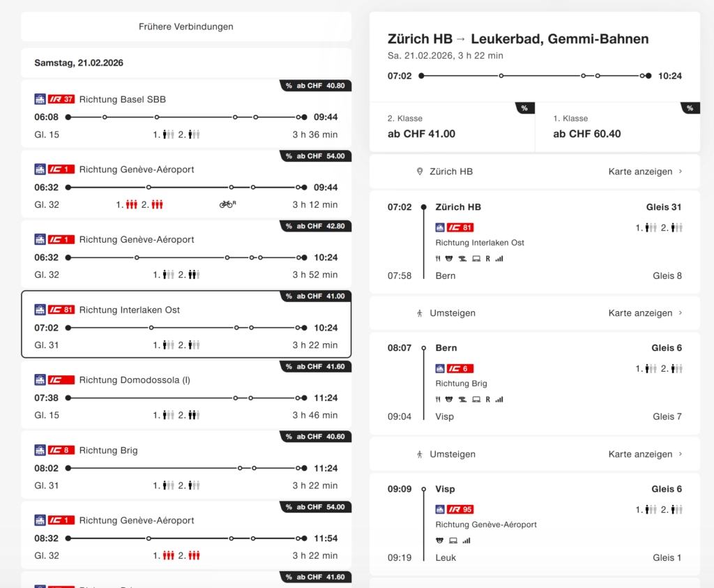This screenshot has height=588, width=714.
Task: Expand Karte anzeigen for the Bern transfer
Action: click(645, 313)
